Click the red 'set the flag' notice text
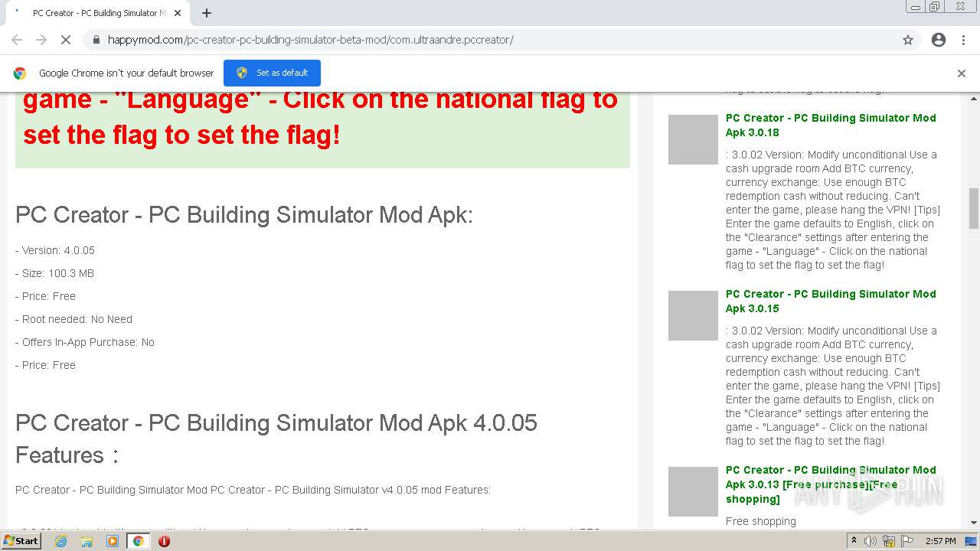 [x=320, y=118]
